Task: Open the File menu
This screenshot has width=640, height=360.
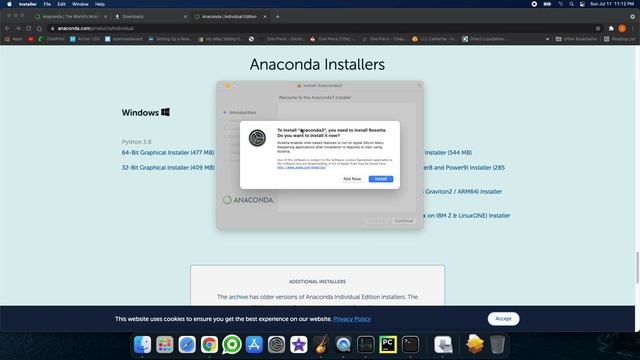Action: point(47,4)
